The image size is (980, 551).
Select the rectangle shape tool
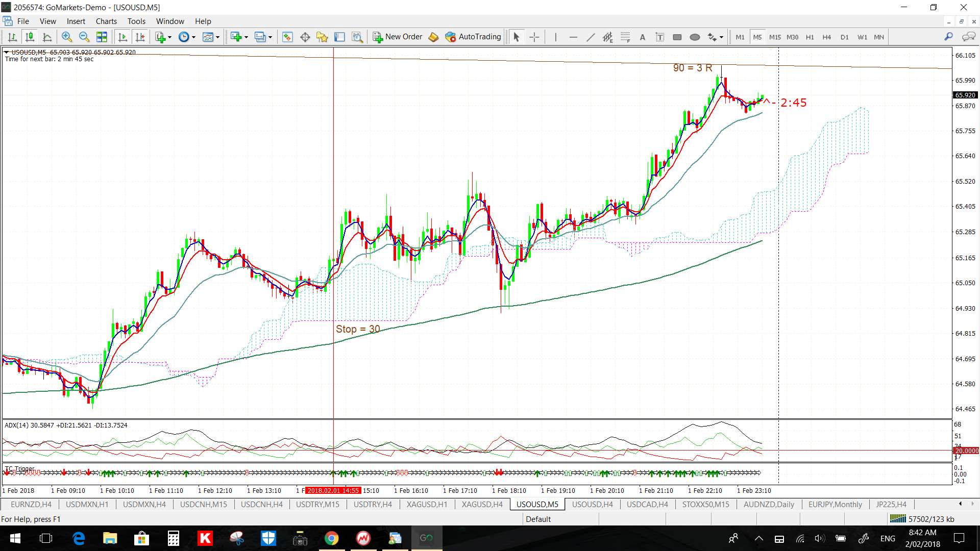pos(677,37)
